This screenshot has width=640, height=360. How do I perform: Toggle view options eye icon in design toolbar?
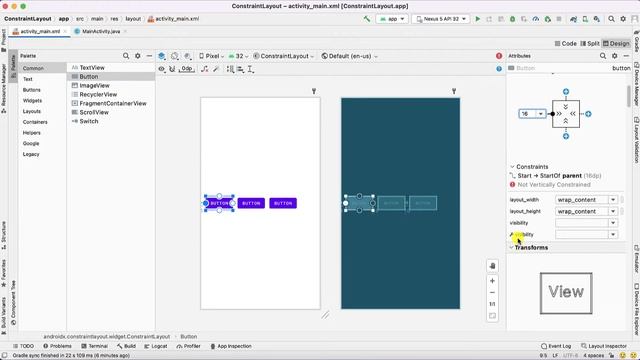162,69
